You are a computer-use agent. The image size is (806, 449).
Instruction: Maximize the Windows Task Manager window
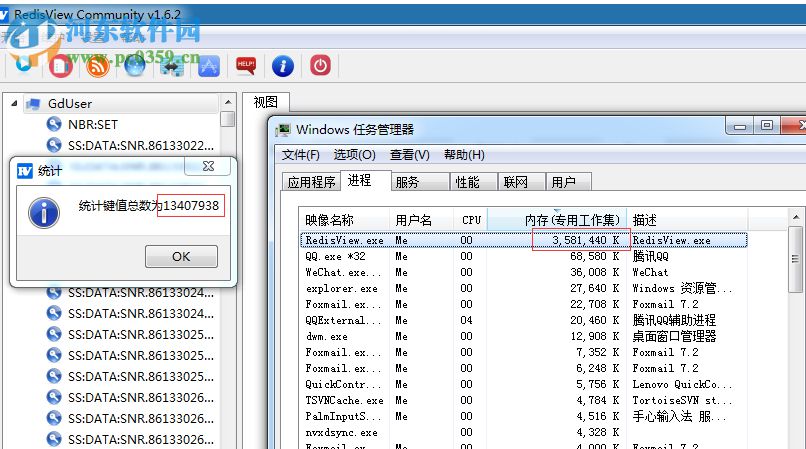(x=767, y=126)
